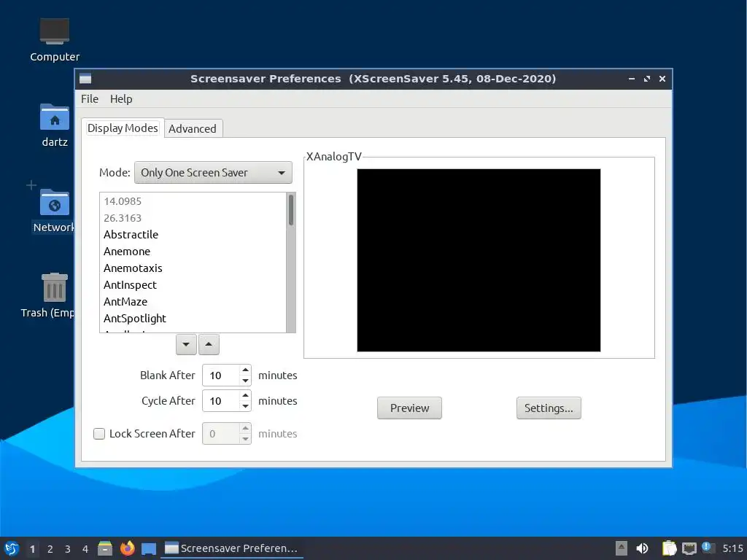Select the Display Modes tab

click(123, 128)
